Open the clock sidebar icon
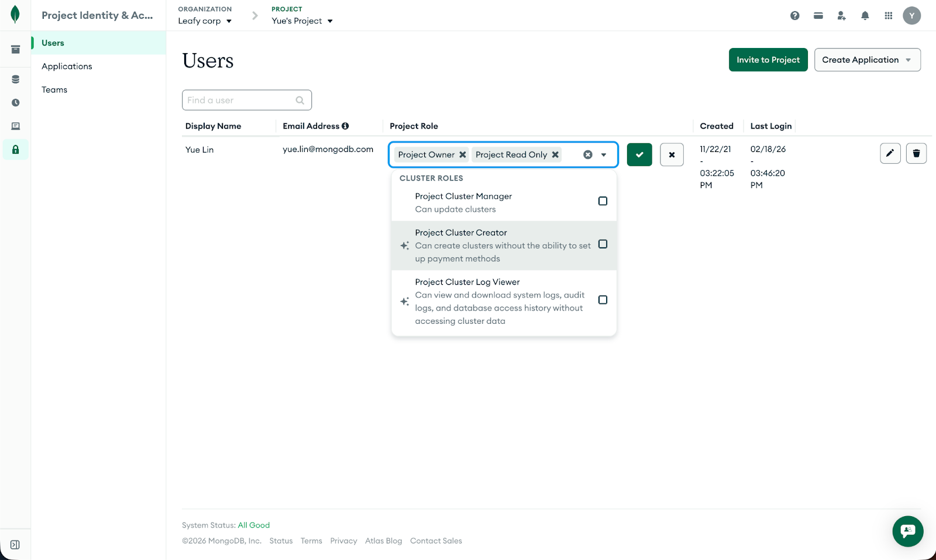This screenshot has height=560, width=936. tap(15, 103)
